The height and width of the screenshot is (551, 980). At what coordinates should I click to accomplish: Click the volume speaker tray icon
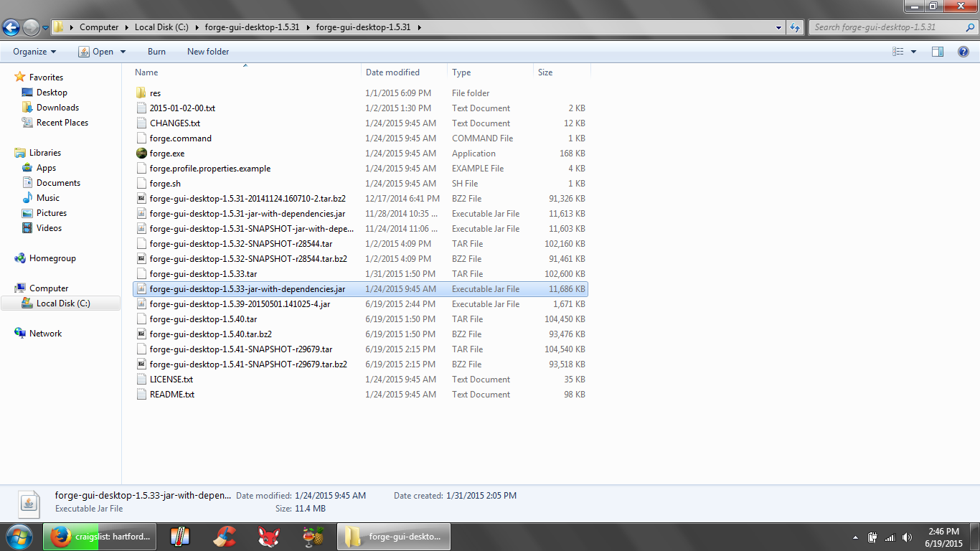[x=908, y=537]
